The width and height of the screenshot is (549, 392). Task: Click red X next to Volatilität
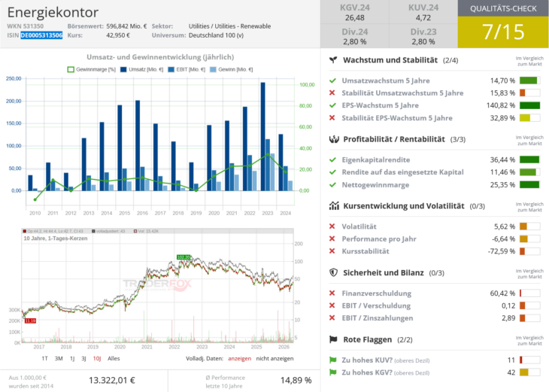coord(332,226)
